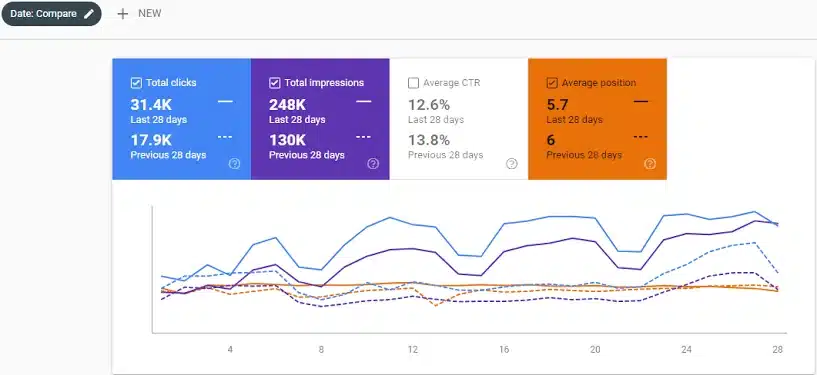Select the 248K impressions value
The width and height of the screenshot is (817, 375).
[x=287, y=105]
